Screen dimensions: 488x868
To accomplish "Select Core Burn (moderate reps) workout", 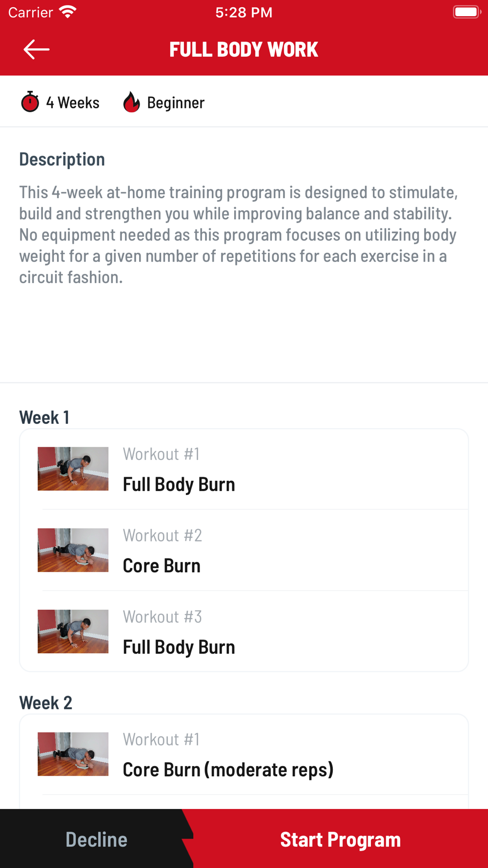I will 228,769.
